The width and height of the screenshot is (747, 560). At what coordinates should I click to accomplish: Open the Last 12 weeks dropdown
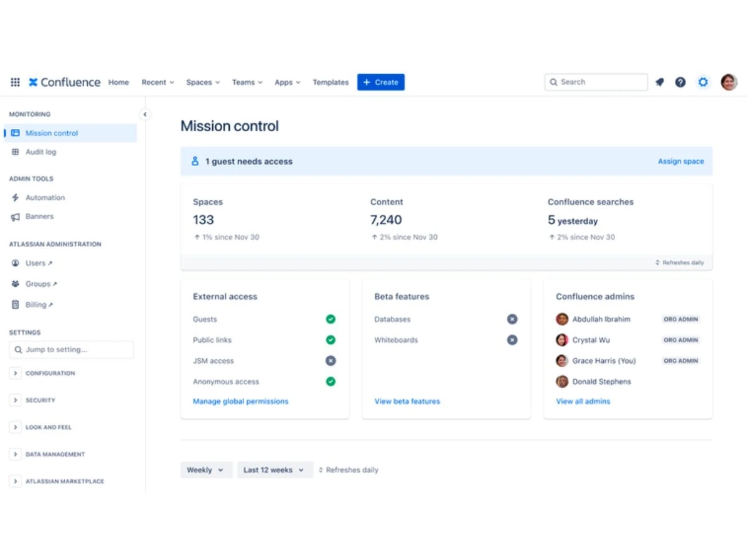click(x=275, y=470)
